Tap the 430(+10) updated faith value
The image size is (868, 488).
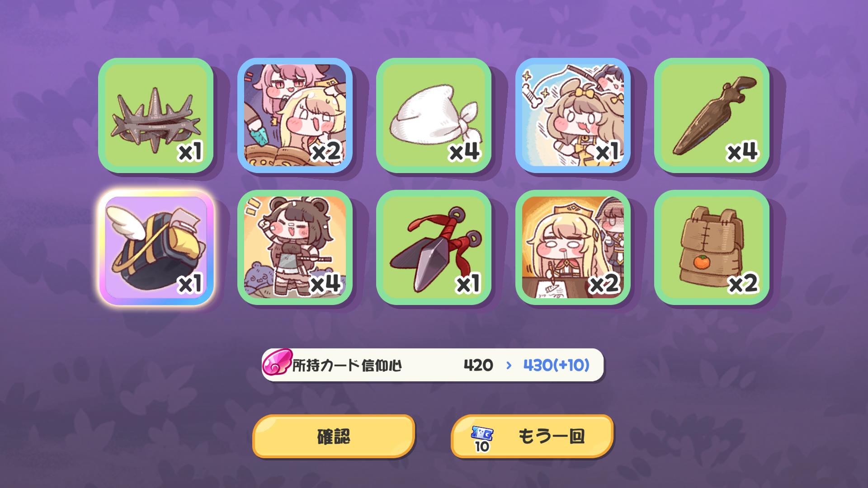tap(557, 365)
